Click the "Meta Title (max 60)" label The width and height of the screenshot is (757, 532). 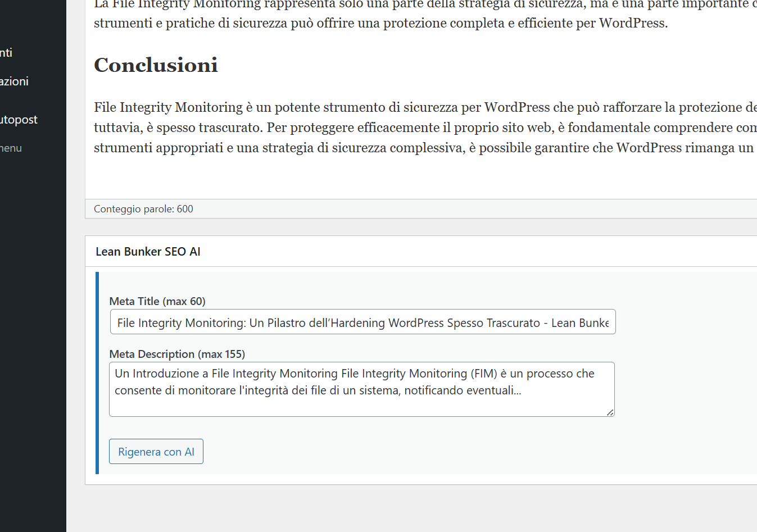tap(157, 301)
